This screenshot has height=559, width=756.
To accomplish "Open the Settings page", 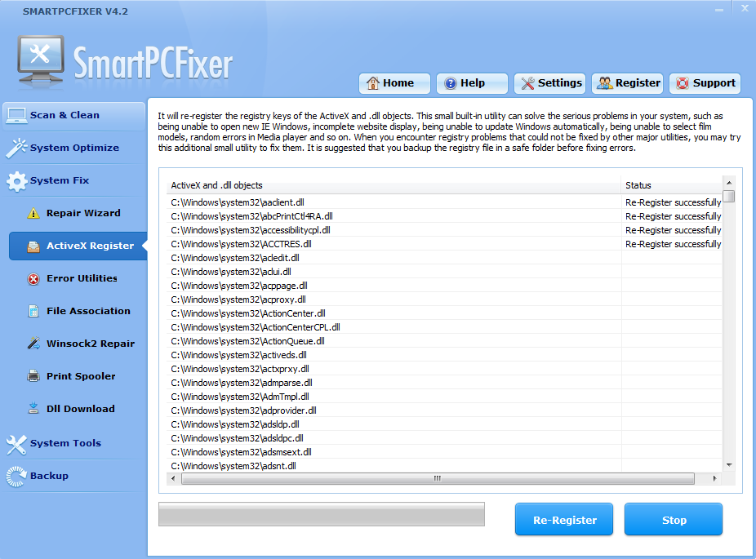I will click(x=549, y=83).
